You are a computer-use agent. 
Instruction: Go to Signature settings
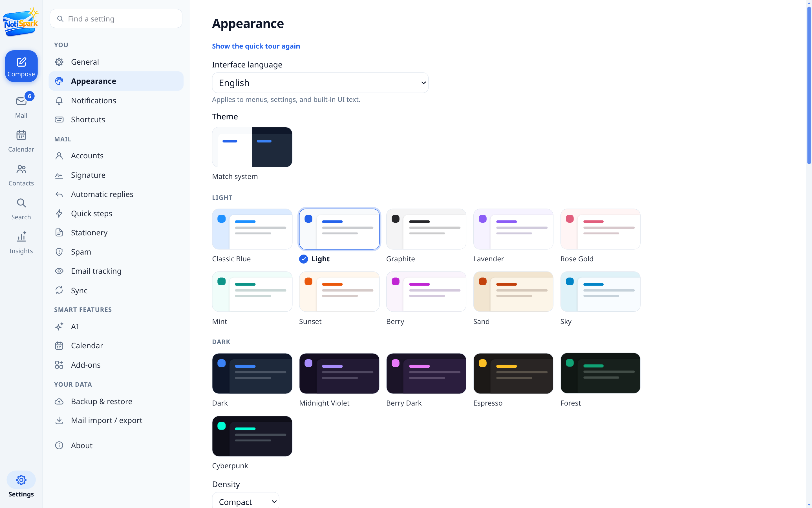116,175
